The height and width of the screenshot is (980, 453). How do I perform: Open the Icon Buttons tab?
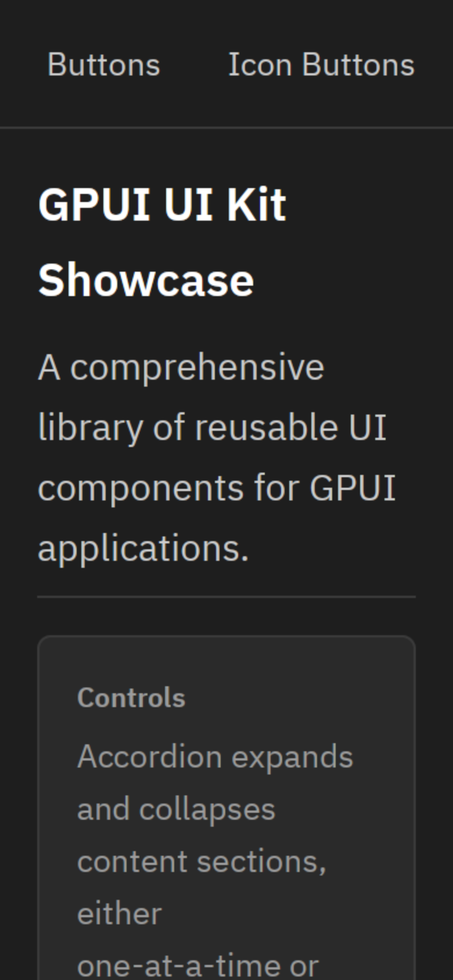(x=321, y=64)
